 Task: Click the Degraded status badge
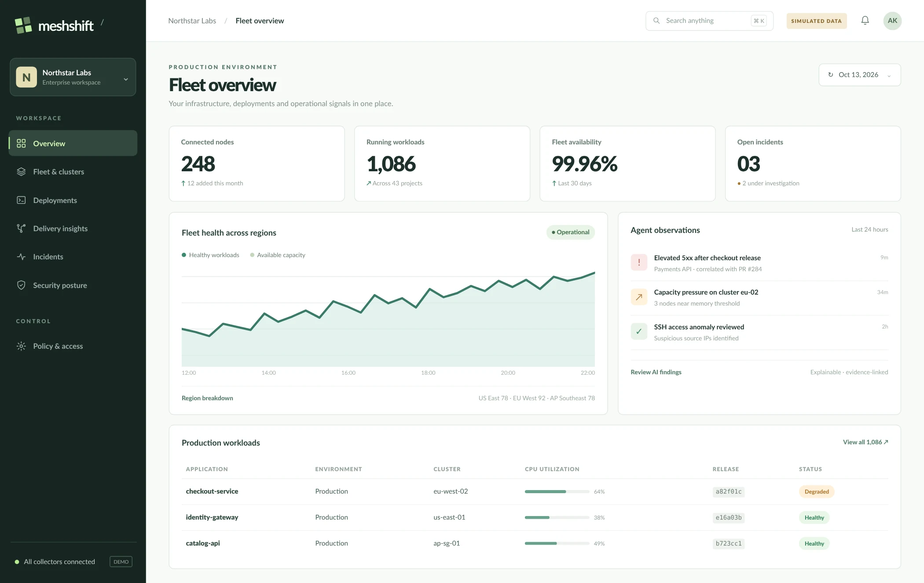point(817,491)
